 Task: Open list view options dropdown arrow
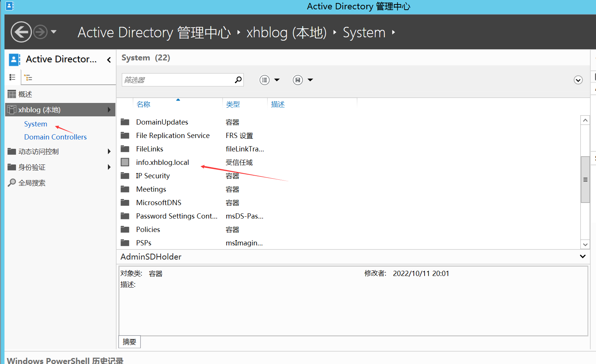point(277,80)
